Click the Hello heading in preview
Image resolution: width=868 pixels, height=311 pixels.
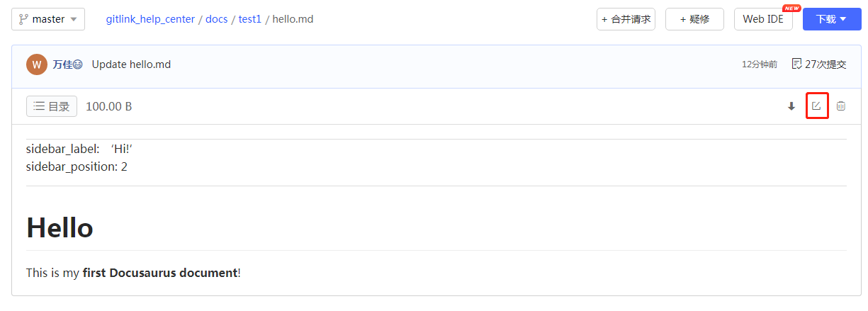pos(60,227)
